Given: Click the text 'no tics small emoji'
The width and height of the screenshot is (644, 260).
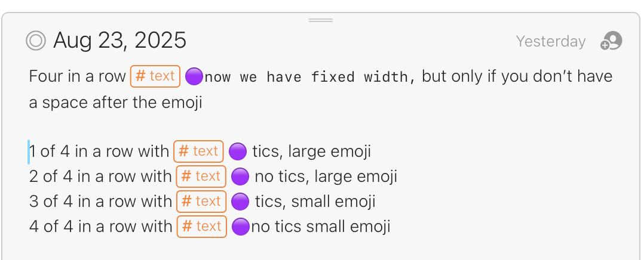Looking at the screenshot, I should coord(320,227).
